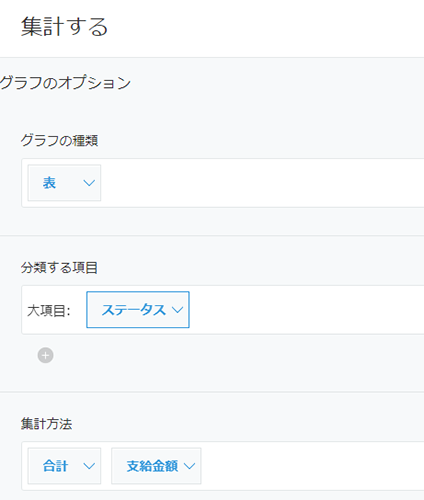Click the chevron arrow beside 表
The height and width of the screenshot is (500, 424).
point(89,183)
